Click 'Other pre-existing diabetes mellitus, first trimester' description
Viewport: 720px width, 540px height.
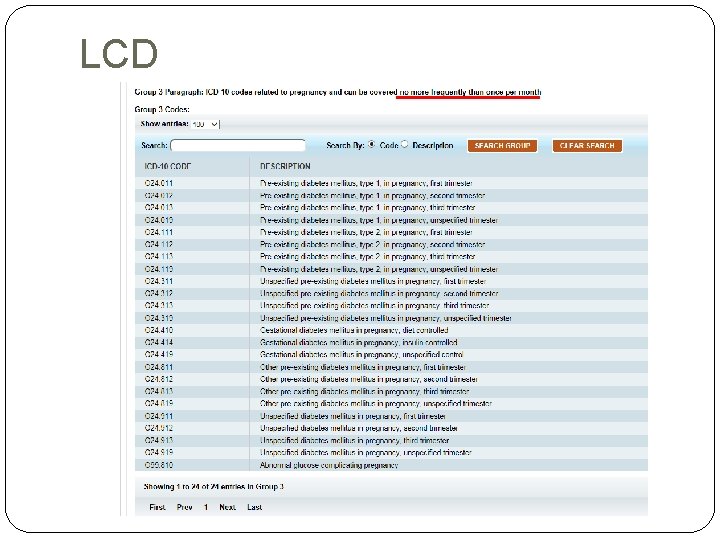[363, 367]
